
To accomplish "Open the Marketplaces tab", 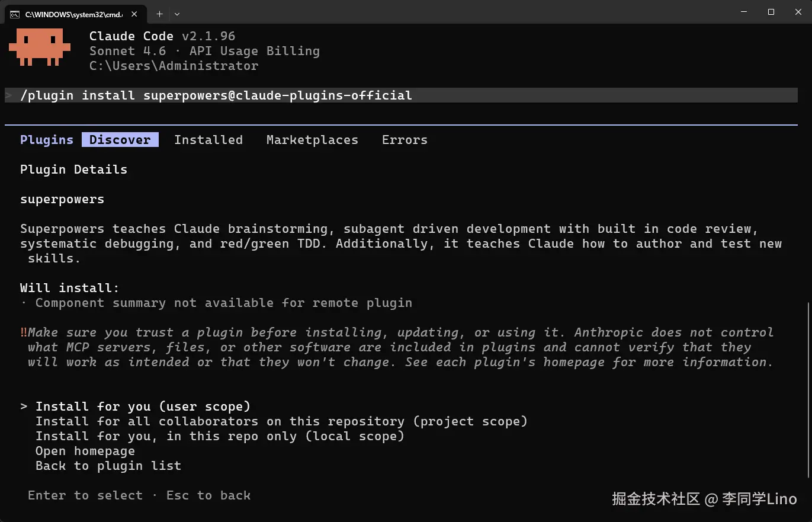I will tap(312, 140).
